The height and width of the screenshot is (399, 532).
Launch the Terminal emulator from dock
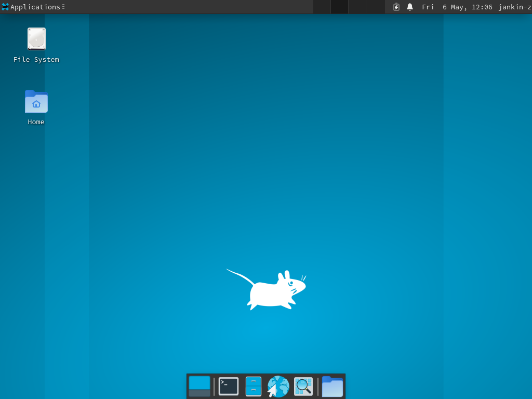coord(229,387)
